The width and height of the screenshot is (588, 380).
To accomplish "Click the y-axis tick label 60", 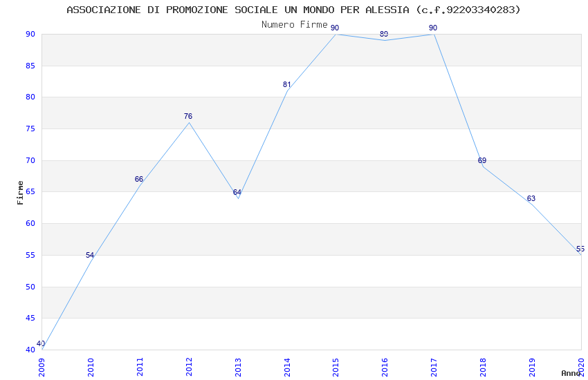I will click(30, 223).
